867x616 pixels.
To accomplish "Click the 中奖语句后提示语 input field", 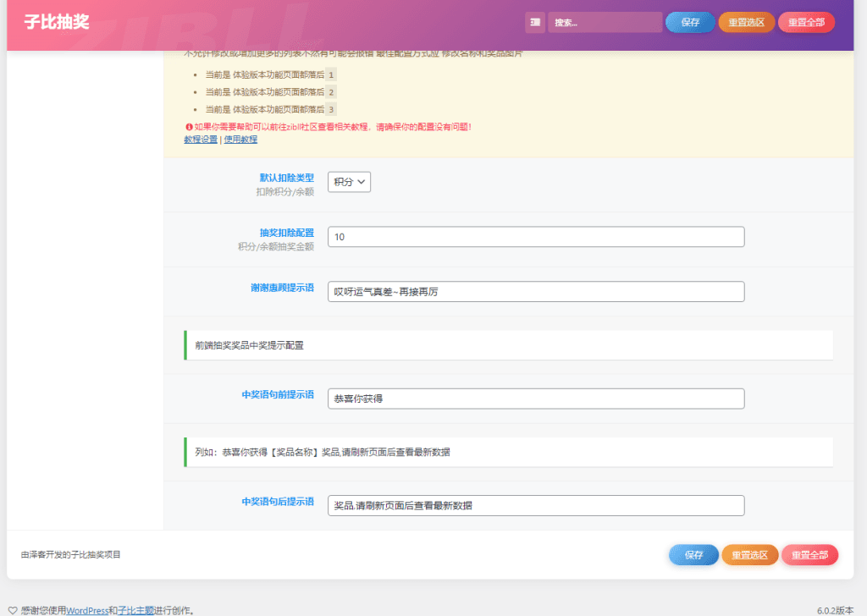I will coord(535,506).
